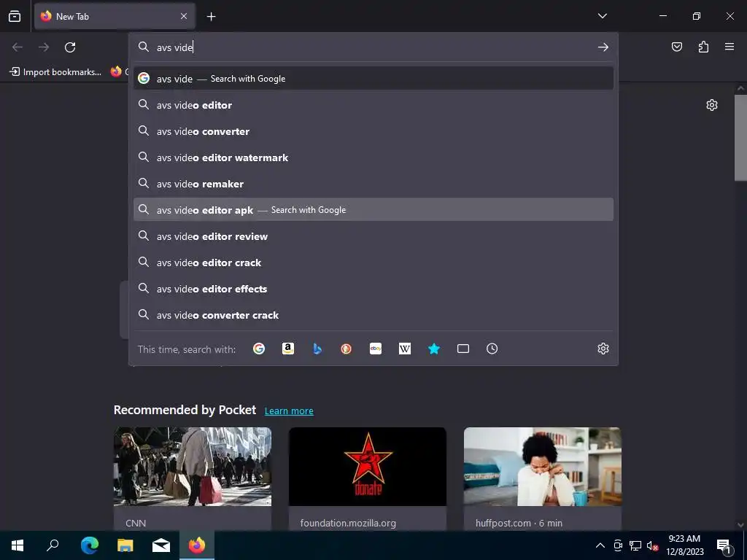Show hidden system tray icons
Image resolution: width=747 pixels, height=560 pixels.
coord(600,545)
